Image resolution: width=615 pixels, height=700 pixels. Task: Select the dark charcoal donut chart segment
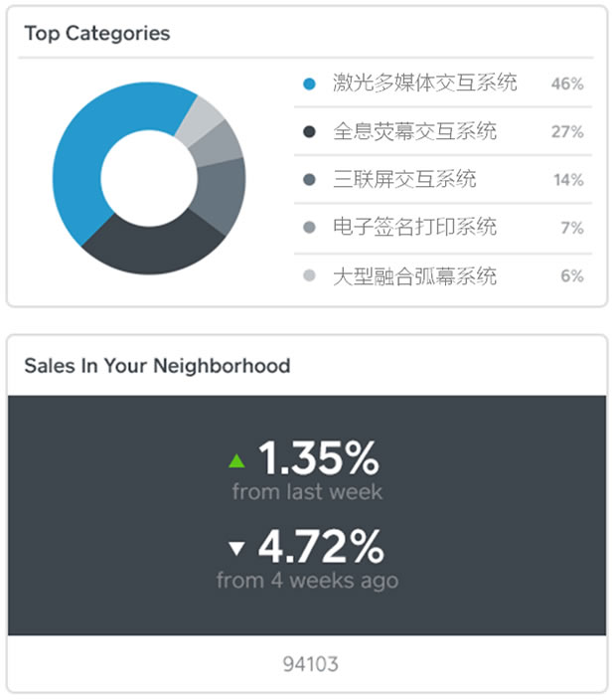(x=152, y=247)
